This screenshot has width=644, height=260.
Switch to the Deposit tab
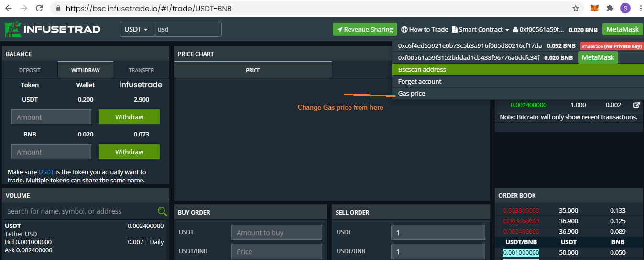pos(30,70)
